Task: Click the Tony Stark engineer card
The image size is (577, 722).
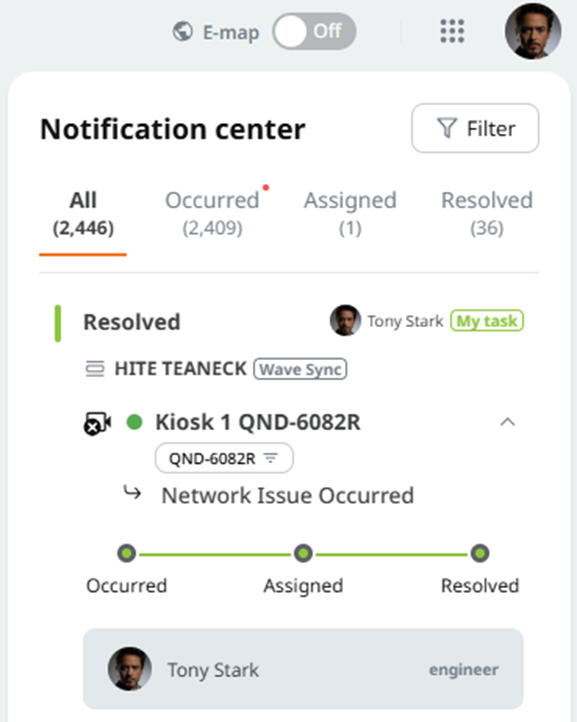Action: pyautogui.click(x=303, y=669)
